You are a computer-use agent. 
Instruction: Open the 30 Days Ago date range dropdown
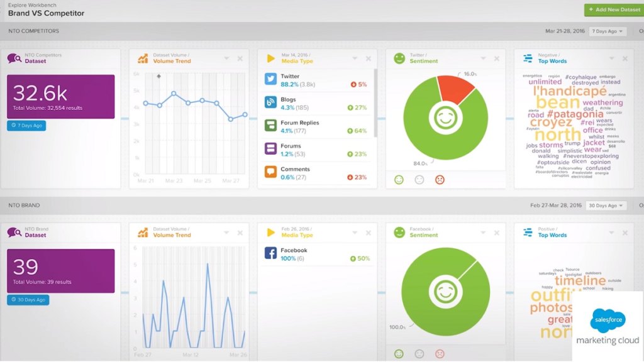click(606, 206)
